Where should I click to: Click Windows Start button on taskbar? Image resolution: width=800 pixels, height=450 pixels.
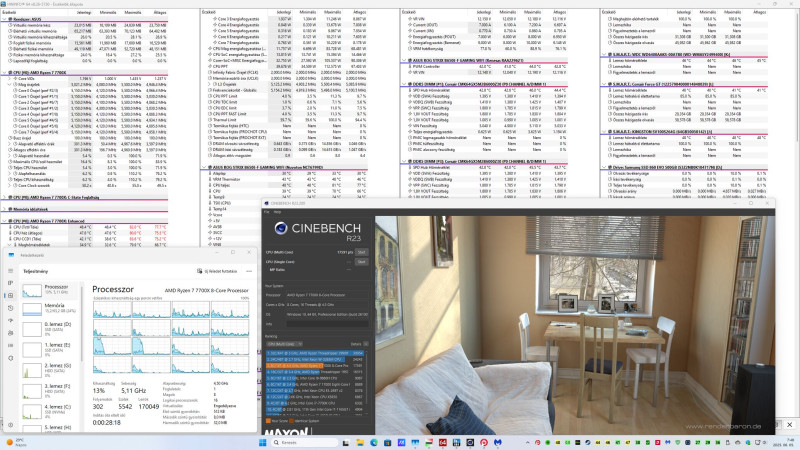coord(263,442)
